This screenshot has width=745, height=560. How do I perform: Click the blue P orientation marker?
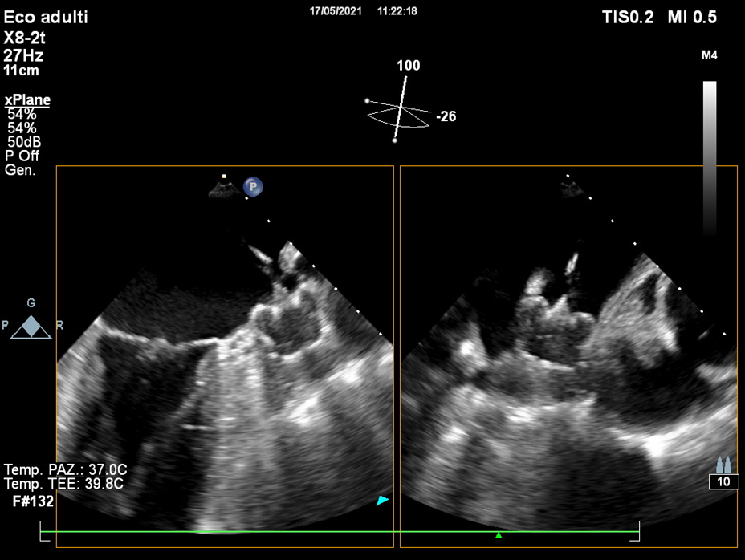click(254, 186)
